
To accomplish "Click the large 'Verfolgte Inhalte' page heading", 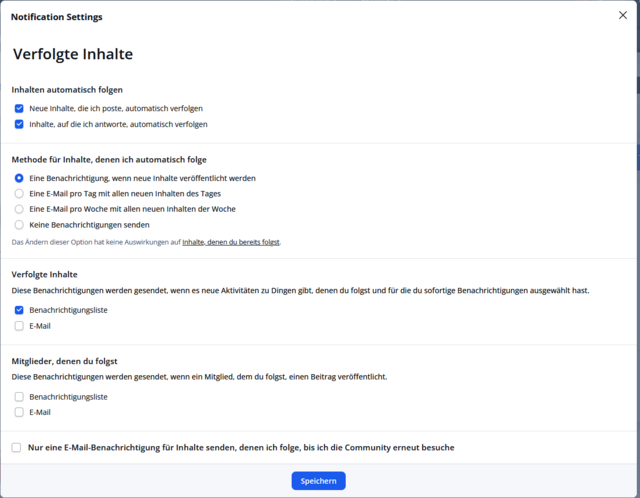I will click(73, 55).
